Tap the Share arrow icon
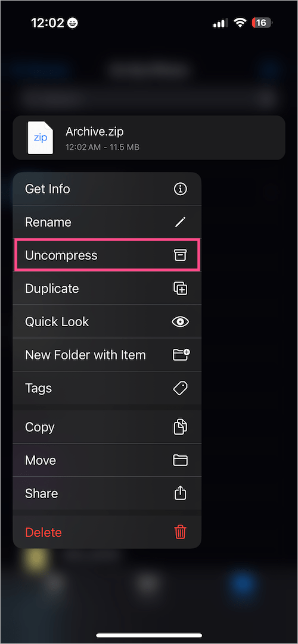298x644 pixels. 180,493
